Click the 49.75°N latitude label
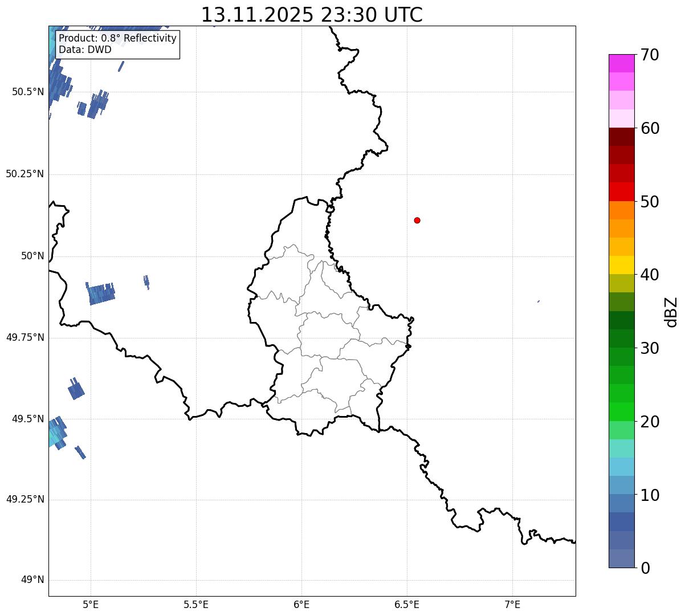The image size is (685, 616). coord(25,337)
